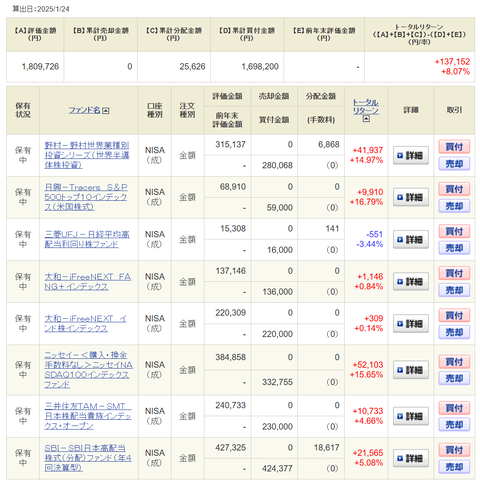Select total return value +137,152
Screen dimensions: 480x487
click(452, 62)
